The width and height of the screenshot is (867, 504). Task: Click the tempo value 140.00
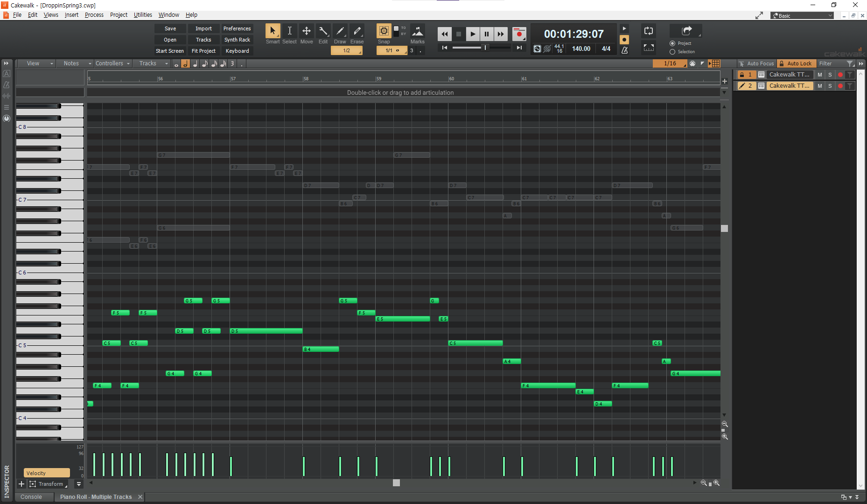pyautogui.click(x=581, y=49)
